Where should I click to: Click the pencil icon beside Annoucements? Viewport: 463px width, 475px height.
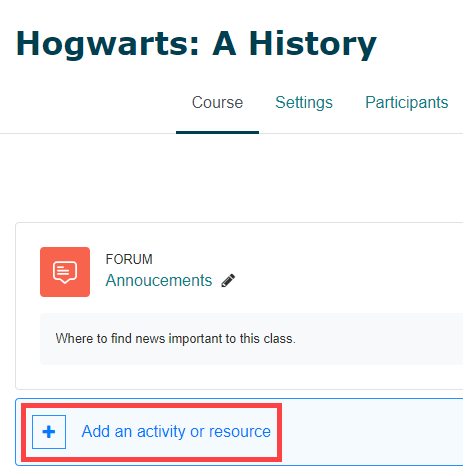click(x=228, y=281)
